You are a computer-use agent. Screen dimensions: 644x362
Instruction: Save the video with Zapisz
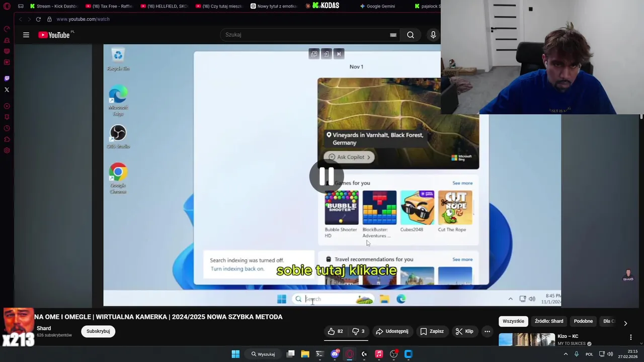pos(432,331)
